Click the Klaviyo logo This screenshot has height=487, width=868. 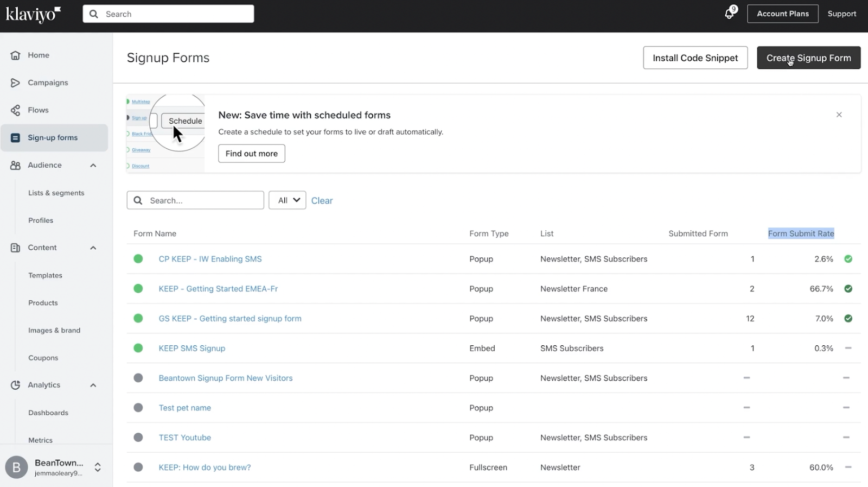33,14
